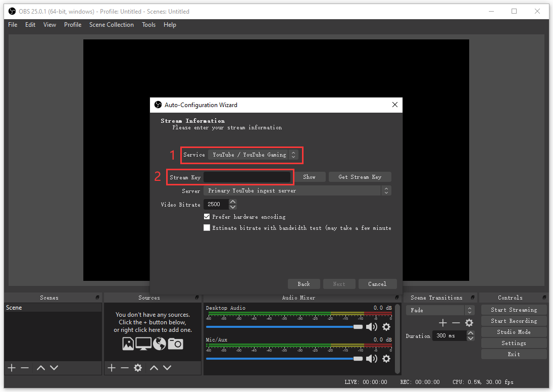Pop out the Scenes dock panel
Viewport: 553px width, 392px height.
tap(97, 298)
